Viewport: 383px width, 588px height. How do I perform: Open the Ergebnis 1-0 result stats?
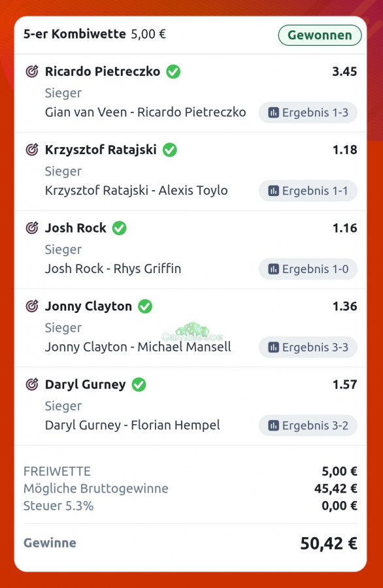tap(308, 269)
